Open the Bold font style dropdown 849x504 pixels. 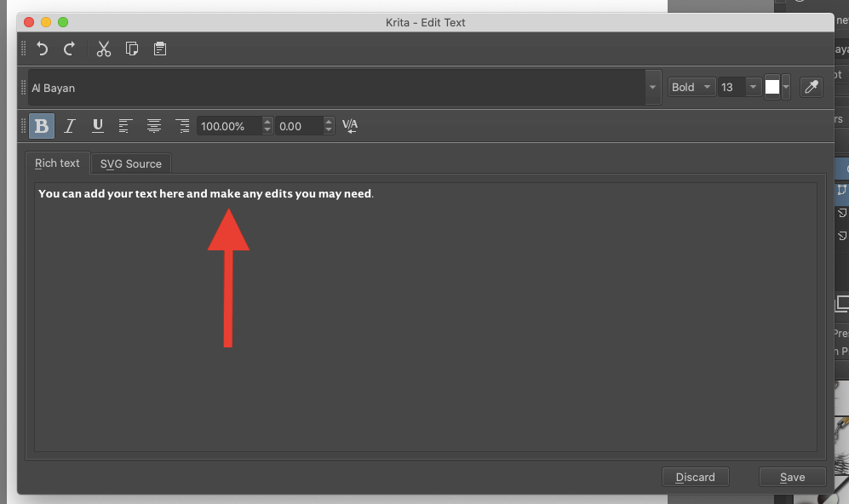691,87
